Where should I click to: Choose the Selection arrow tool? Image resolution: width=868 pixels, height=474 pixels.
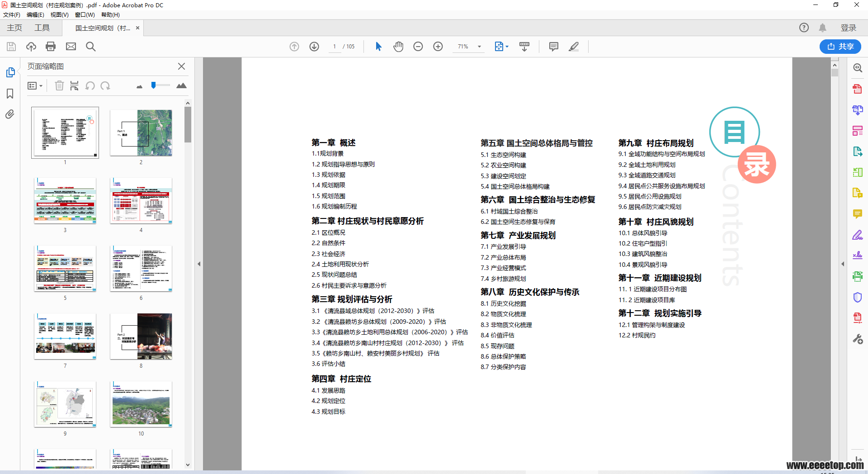click(x=379, y=47)
